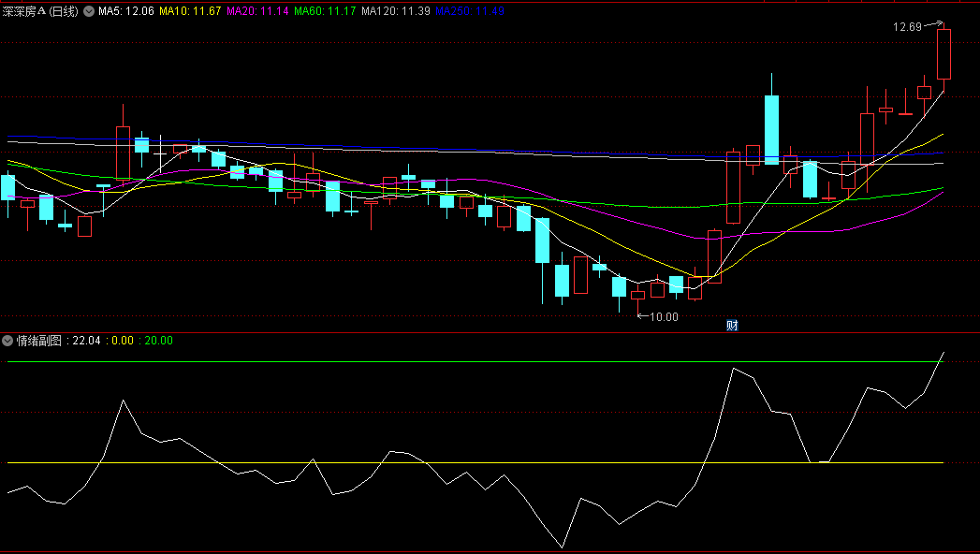
Task: Open the main chart indicator dropdown arrow
Action: click(89, 11)
